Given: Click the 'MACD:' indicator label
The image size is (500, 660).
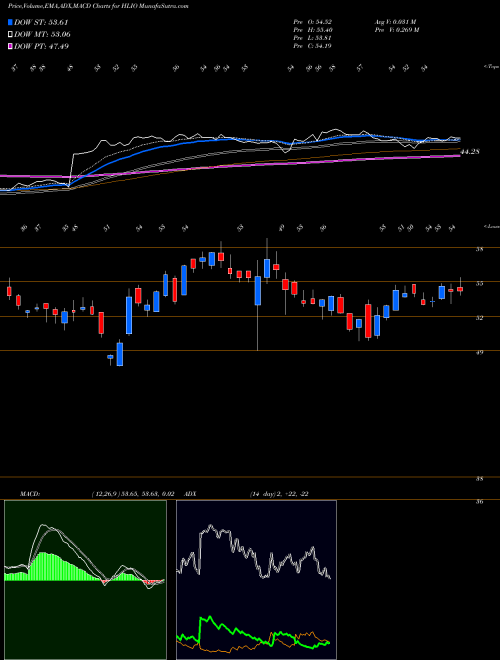Looking at the screenshot, I should point(29,494).
